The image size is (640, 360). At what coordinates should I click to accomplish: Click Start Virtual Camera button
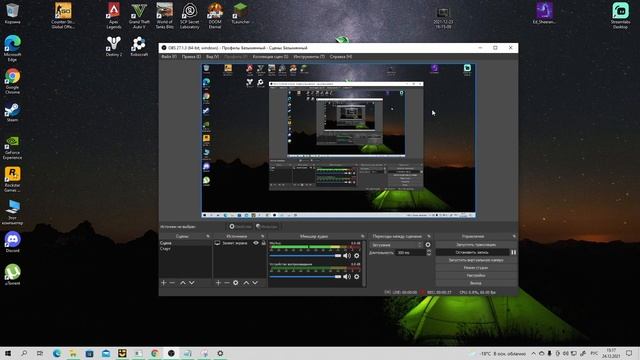pos(476,260)
